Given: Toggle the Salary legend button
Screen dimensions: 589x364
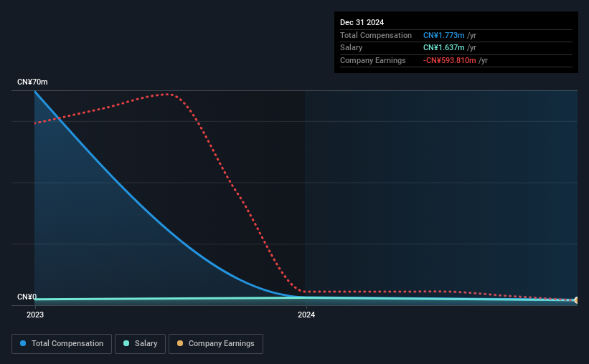Looking at the screenshot, I should click(140, 344).
